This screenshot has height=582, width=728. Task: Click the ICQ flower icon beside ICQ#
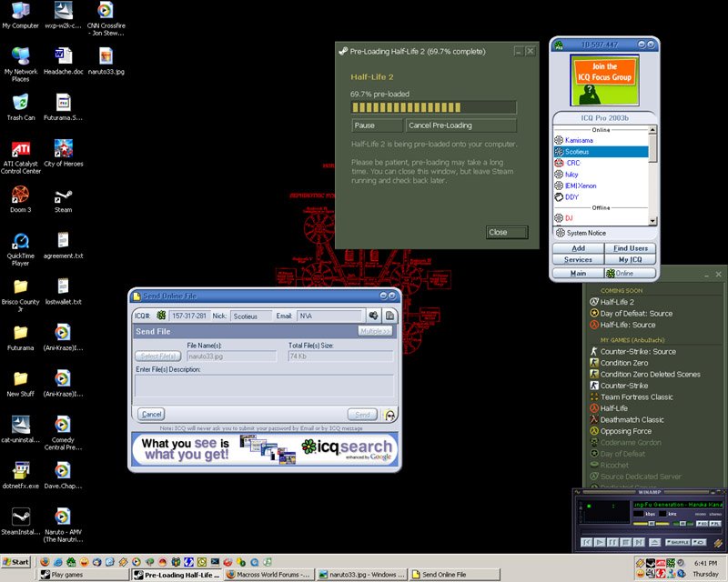click(161, 316)
